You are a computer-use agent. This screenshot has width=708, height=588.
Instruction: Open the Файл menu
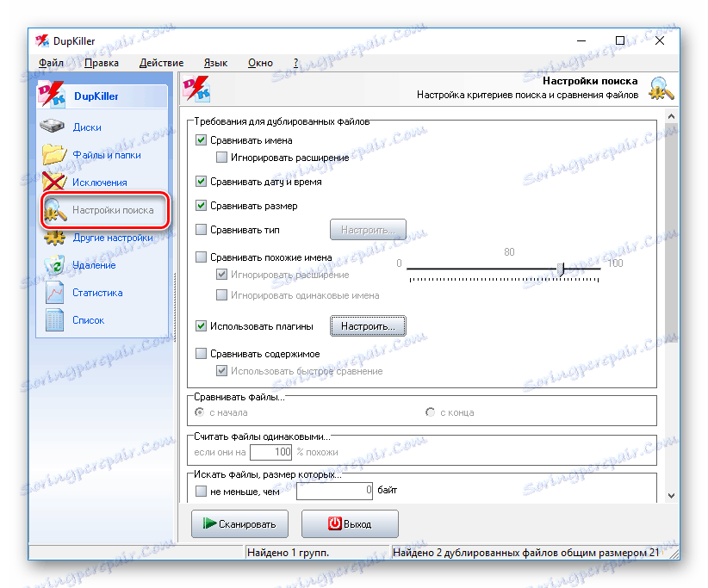(x=51, y=63)
